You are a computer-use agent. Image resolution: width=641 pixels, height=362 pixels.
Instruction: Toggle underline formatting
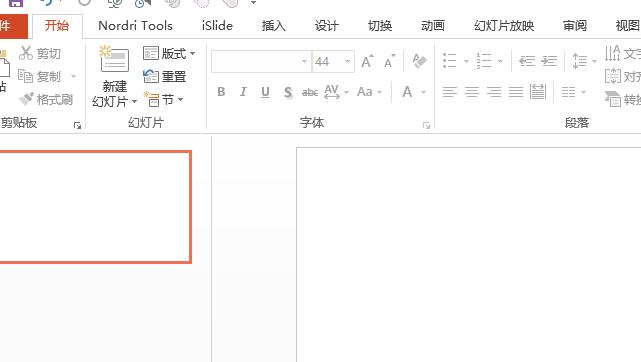265,92
